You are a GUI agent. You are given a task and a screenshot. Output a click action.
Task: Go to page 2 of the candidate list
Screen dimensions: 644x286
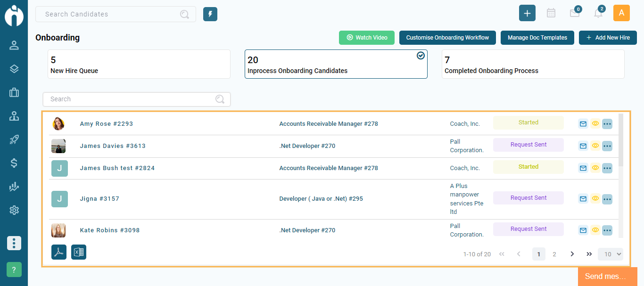(554, 254)
